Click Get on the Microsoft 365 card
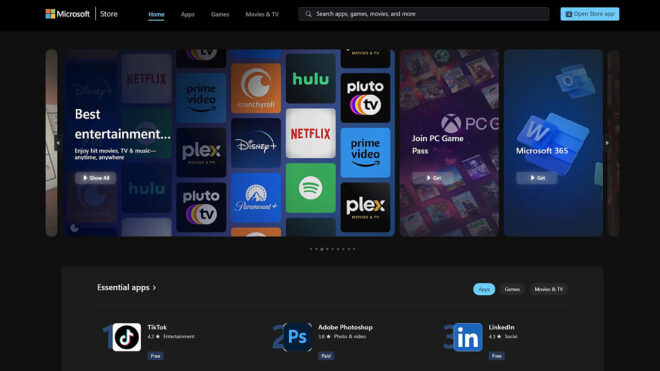 point(537,178)
